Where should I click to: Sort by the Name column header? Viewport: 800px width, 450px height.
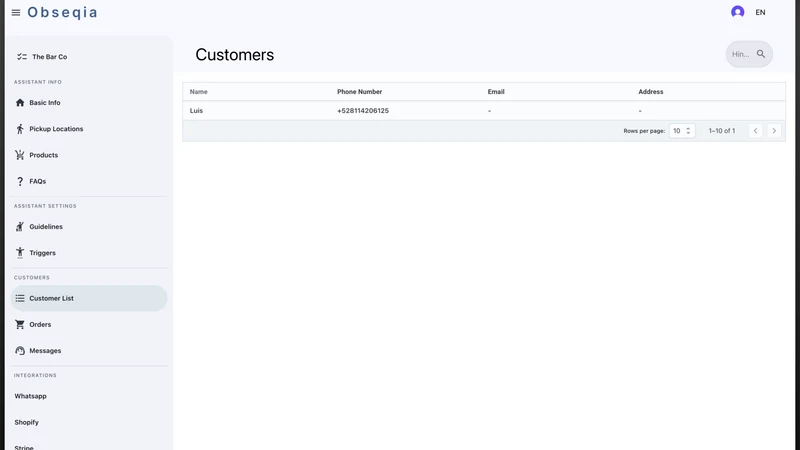tap(198, 92)
